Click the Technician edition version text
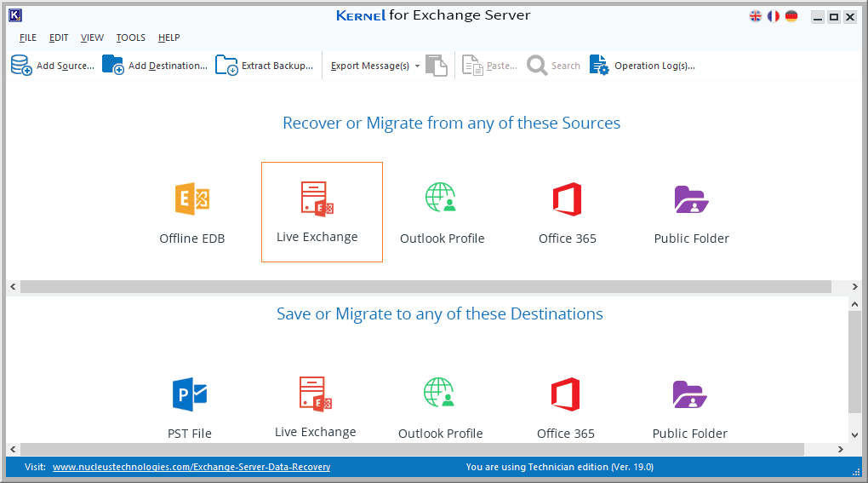 560,467
